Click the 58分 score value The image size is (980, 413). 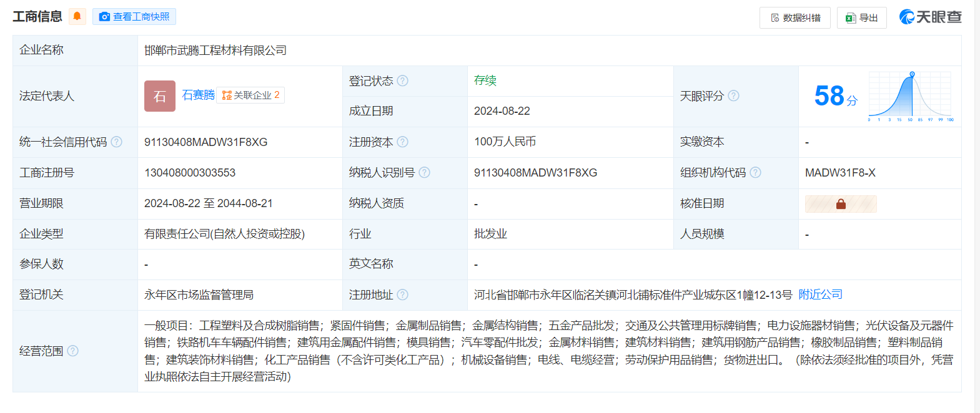point(836,96)
